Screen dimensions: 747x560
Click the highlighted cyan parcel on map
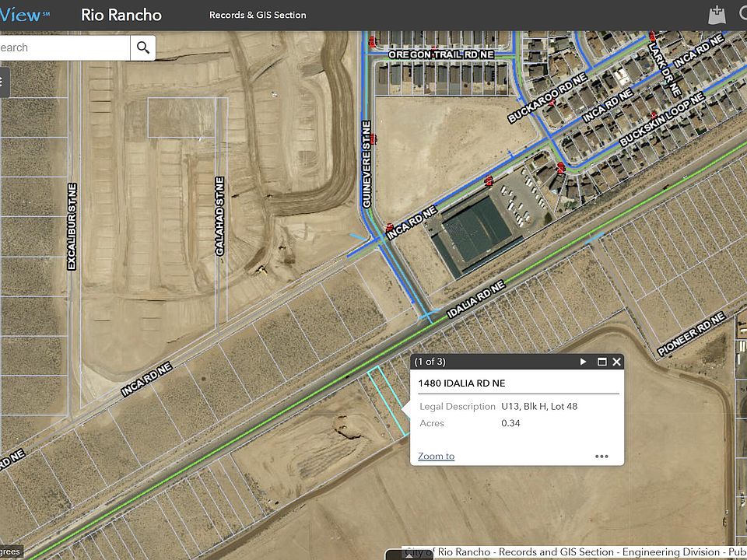(388, 401)
